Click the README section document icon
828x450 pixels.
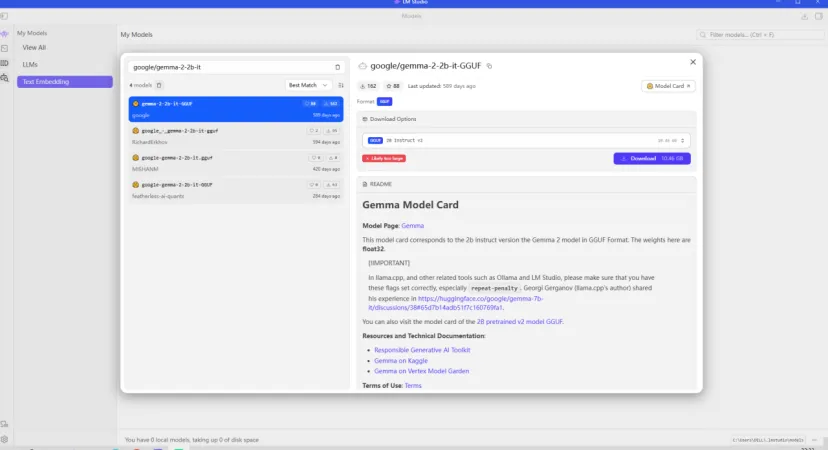tap(365, 184)
